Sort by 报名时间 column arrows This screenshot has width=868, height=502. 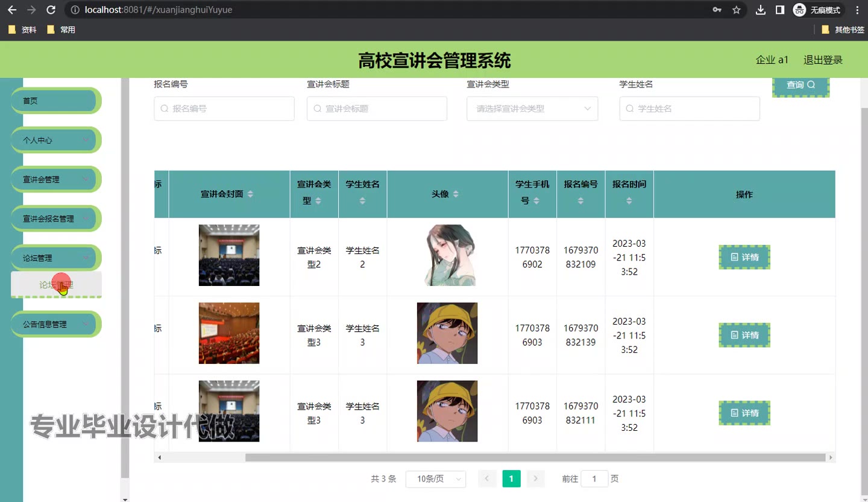[629, 200]
